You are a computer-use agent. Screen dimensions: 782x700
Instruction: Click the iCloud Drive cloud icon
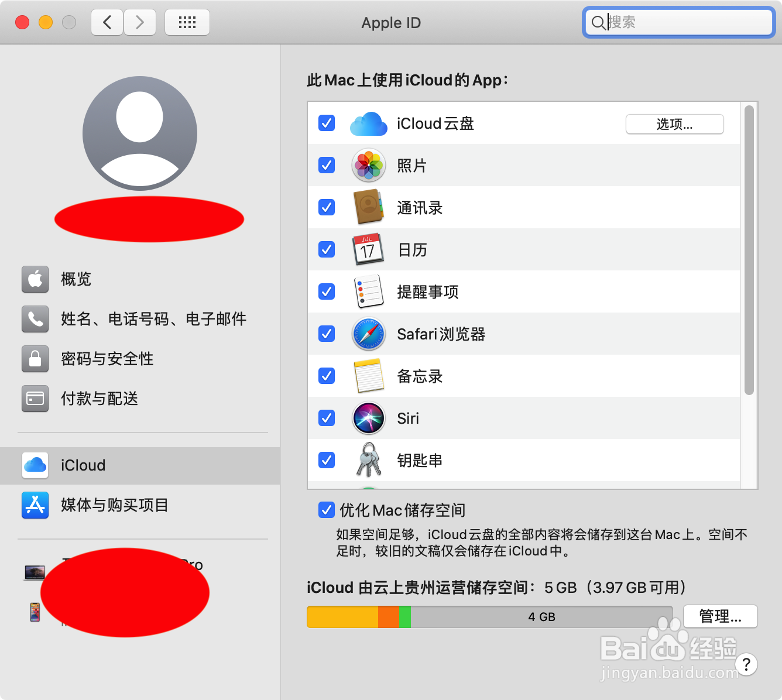point(369,123)
